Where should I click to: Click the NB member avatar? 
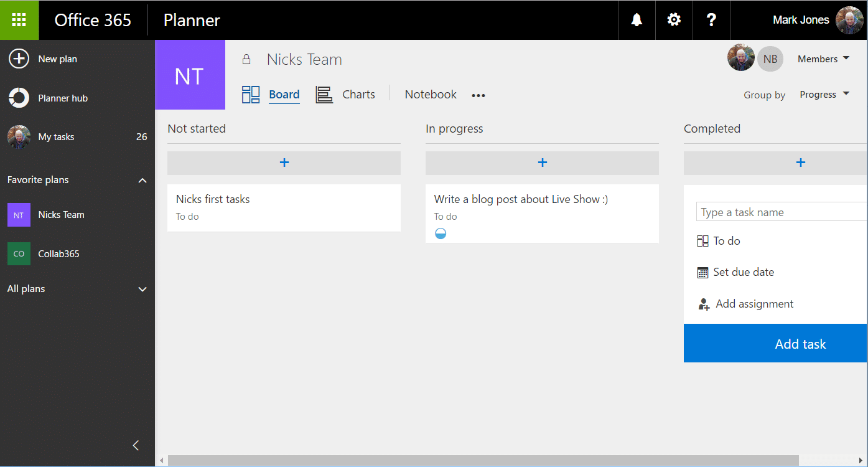770,59
